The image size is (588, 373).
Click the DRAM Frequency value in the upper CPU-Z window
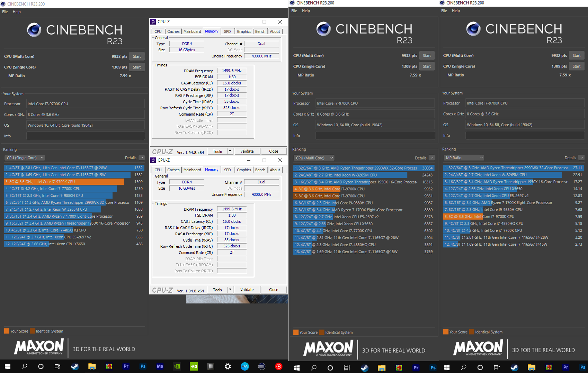[x=232, y=71]
